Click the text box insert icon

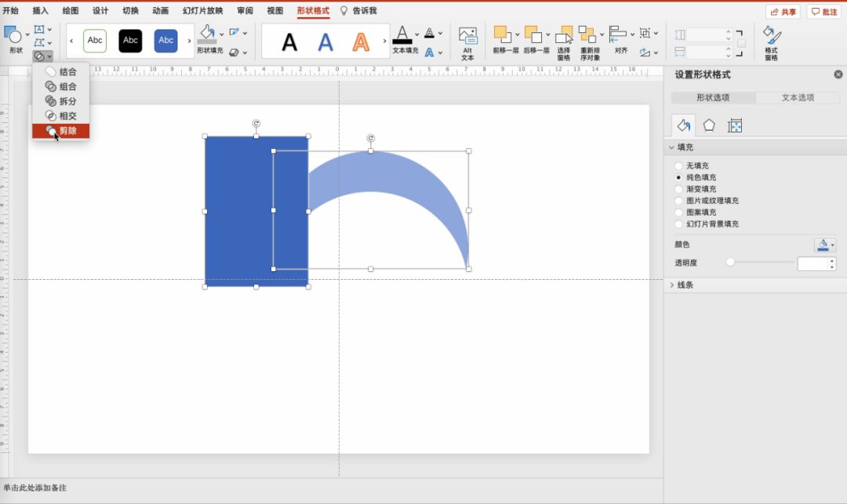[39, 30]
